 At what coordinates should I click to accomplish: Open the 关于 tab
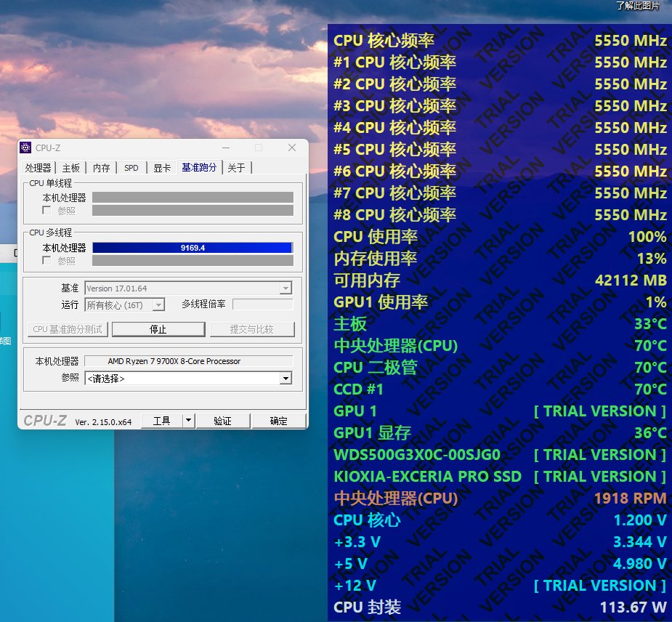click(236, 168)
